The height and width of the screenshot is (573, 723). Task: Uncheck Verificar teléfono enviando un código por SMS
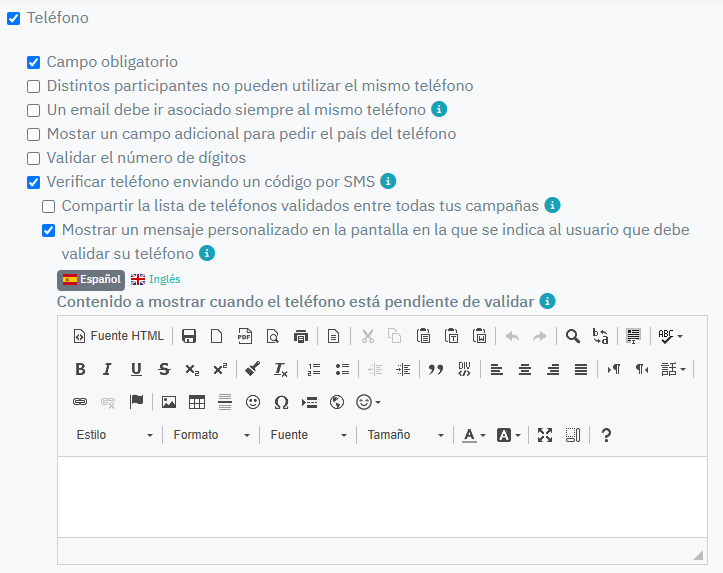pos(34,182)
